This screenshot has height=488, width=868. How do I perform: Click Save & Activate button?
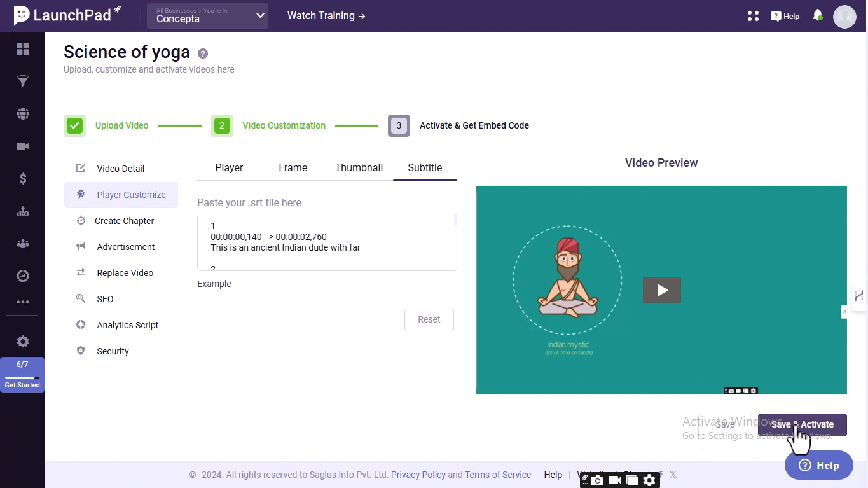803,424
